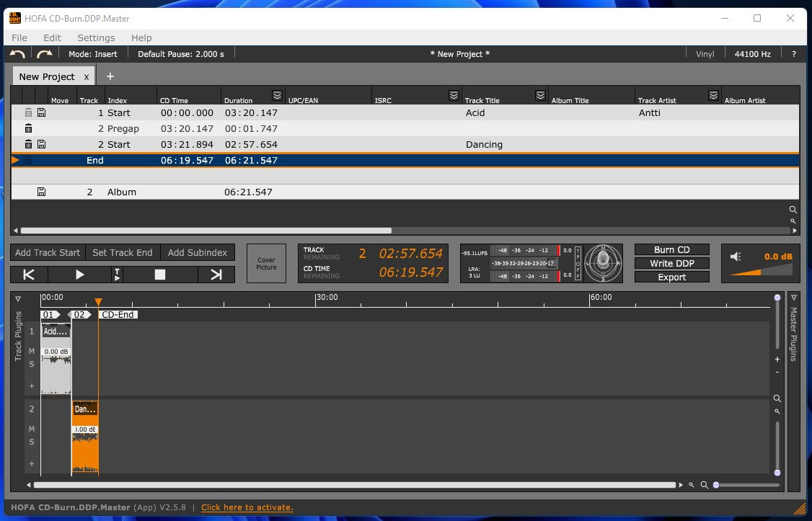The image size is (812, 521).
Task: Open the Settings menu
Action: point(96,37)
